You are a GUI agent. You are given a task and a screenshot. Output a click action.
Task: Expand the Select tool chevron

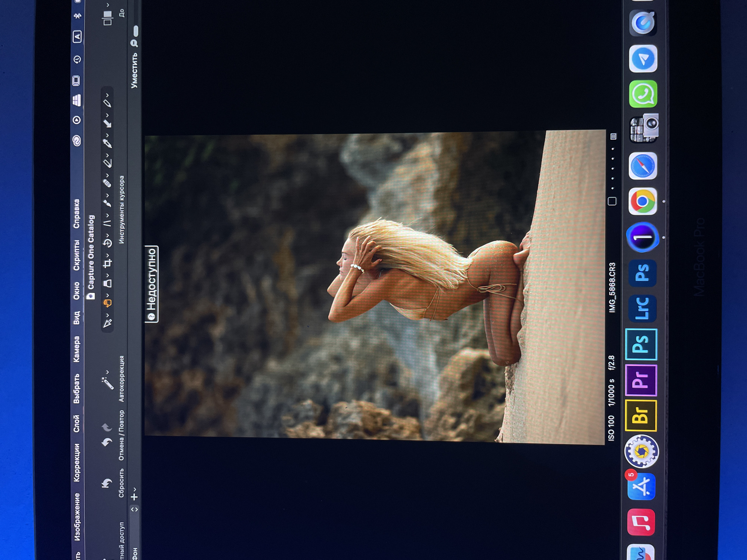pos(107,315)
